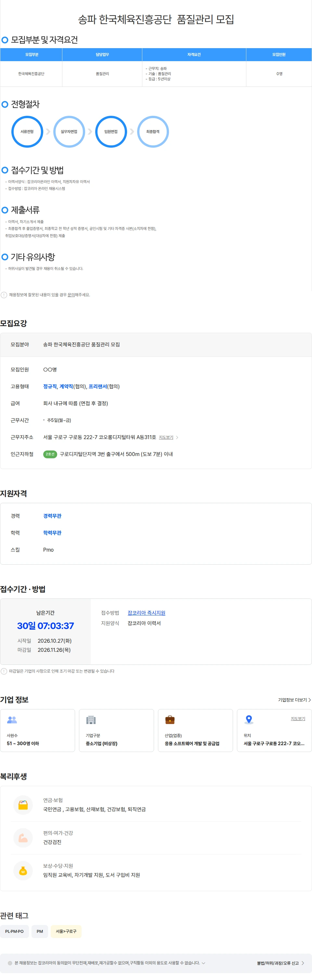312x980 pixels.
Task: Select the PM tag
Action: tap(40, 931)
